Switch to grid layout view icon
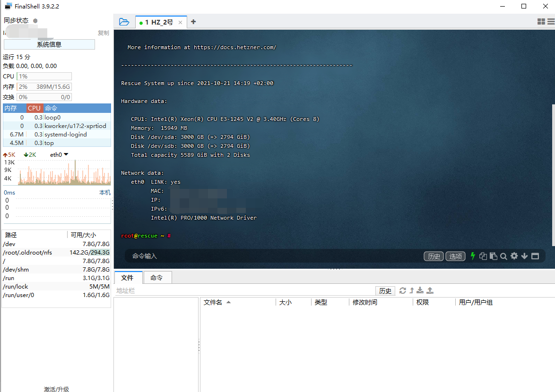 click(541, 22)
